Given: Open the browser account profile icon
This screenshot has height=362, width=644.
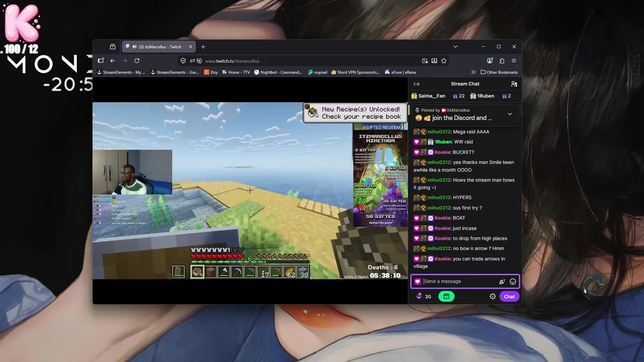Looking at the screenshot, I should coord(490,61).
